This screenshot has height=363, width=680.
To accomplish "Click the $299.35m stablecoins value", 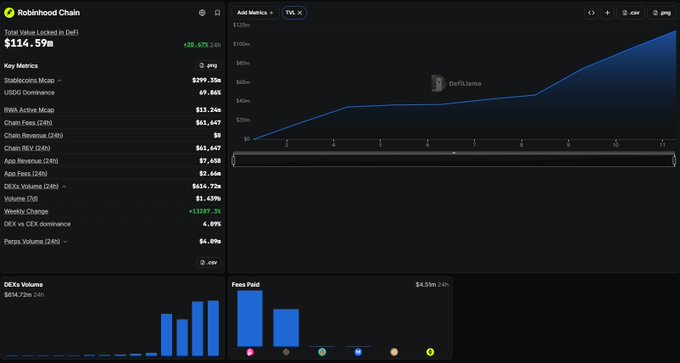I will click(206, 80).
